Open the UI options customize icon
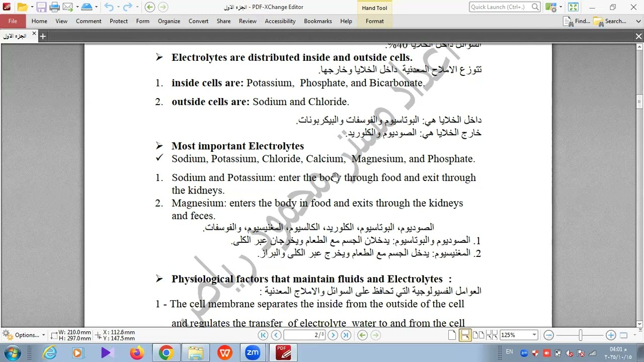The height and width of the screenshot is (362, 644). 551,7
